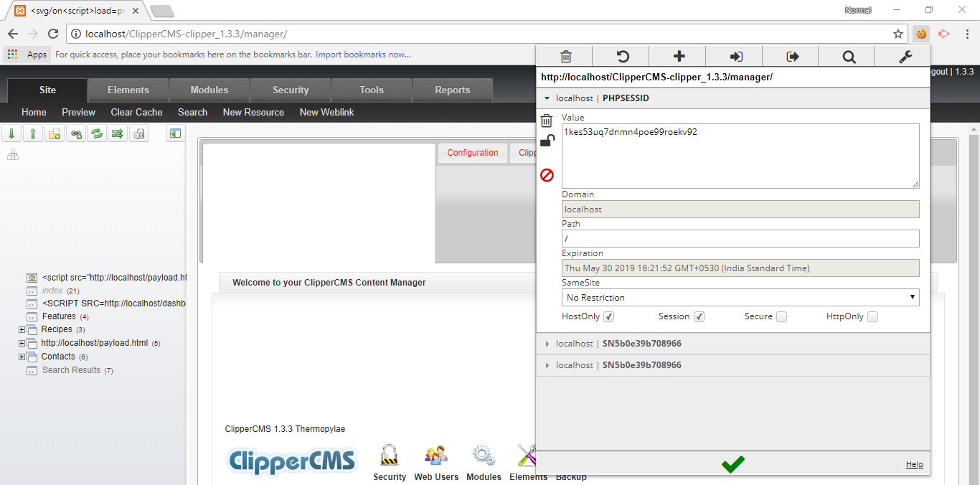Select Search Results resource in tree
The width and height of the screenshot is (980, 485).
point(72,370)
